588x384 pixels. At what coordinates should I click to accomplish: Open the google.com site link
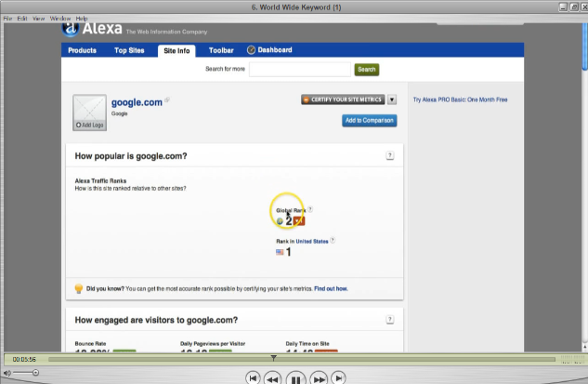(x=137, y=102)
